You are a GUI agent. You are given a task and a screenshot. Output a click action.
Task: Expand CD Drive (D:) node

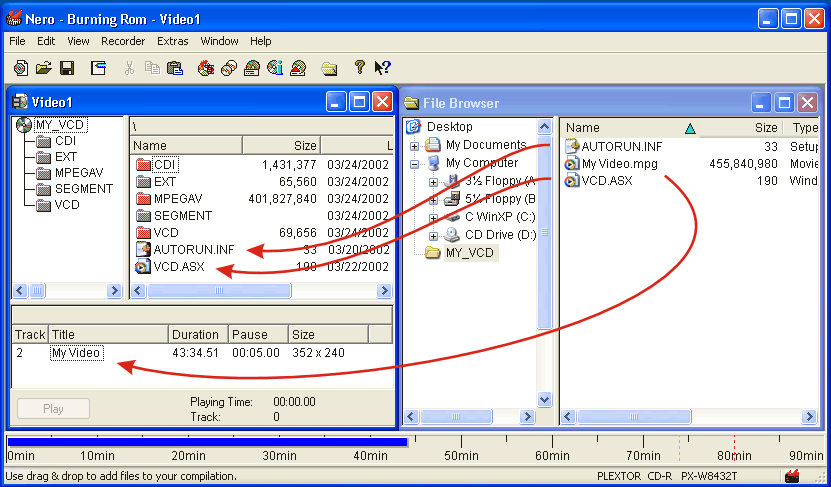pyautogui.click(x=433, y=236)
